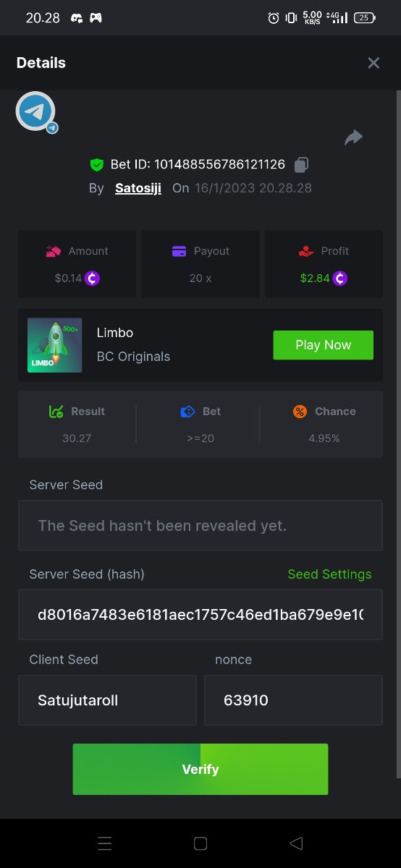
Task: Copy the Bet ID with copy icon
Action: point(302,165)
